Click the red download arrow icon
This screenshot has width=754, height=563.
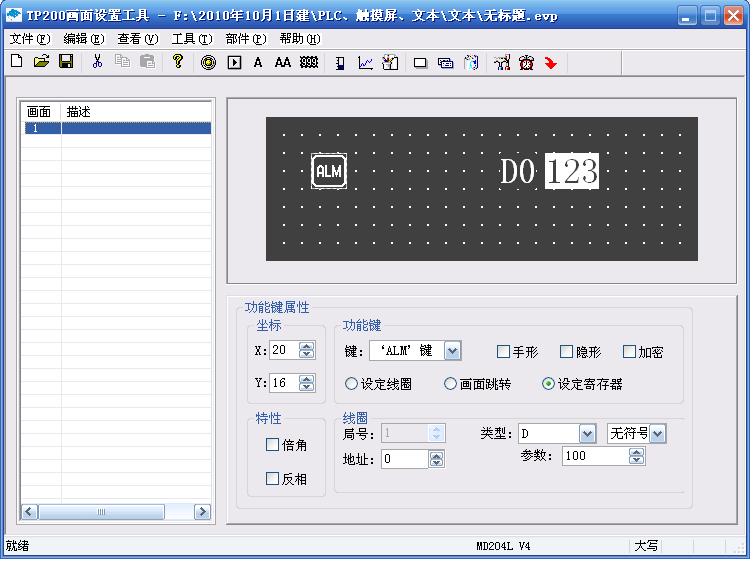[x=550, y=62]
